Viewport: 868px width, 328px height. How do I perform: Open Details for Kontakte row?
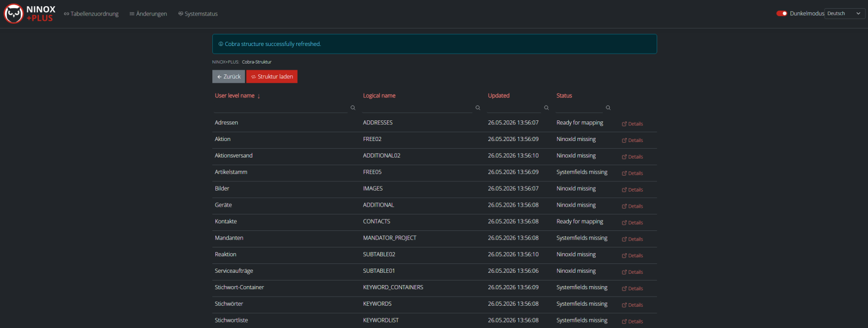pos(632,223)
